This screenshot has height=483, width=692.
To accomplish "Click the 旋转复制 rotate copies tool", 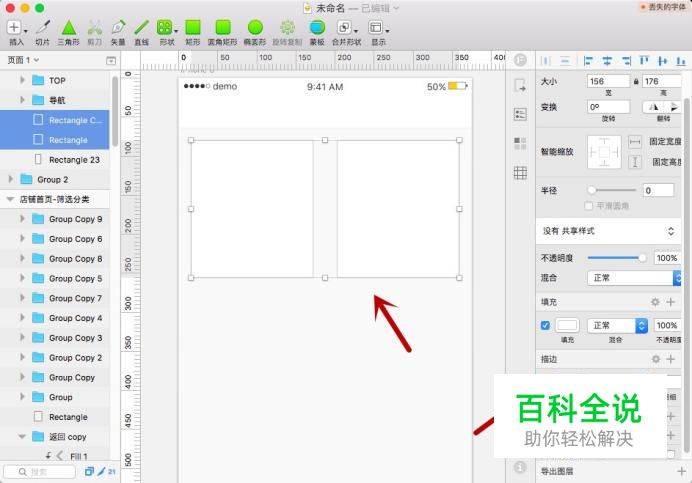I will pyautogui.click(x=287, y=33).
